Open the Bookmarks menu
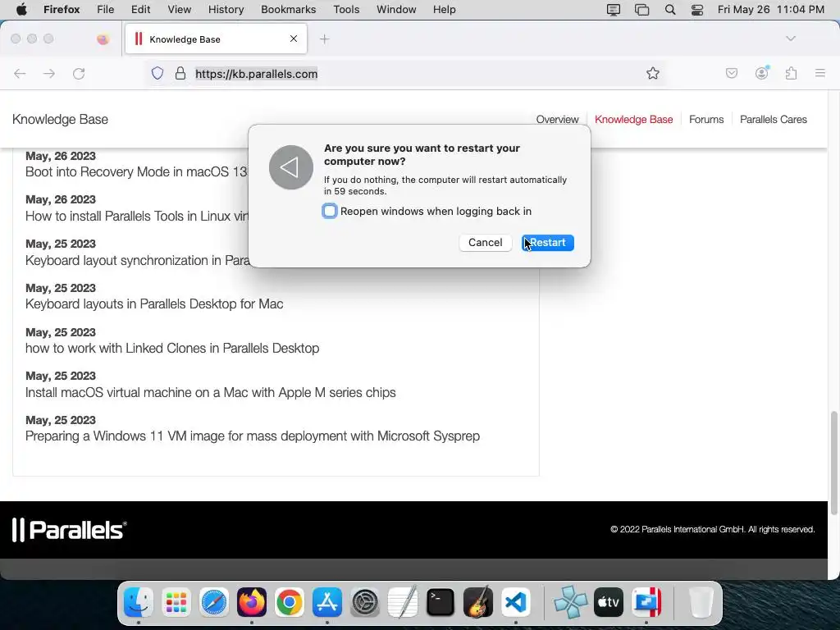 288,9
